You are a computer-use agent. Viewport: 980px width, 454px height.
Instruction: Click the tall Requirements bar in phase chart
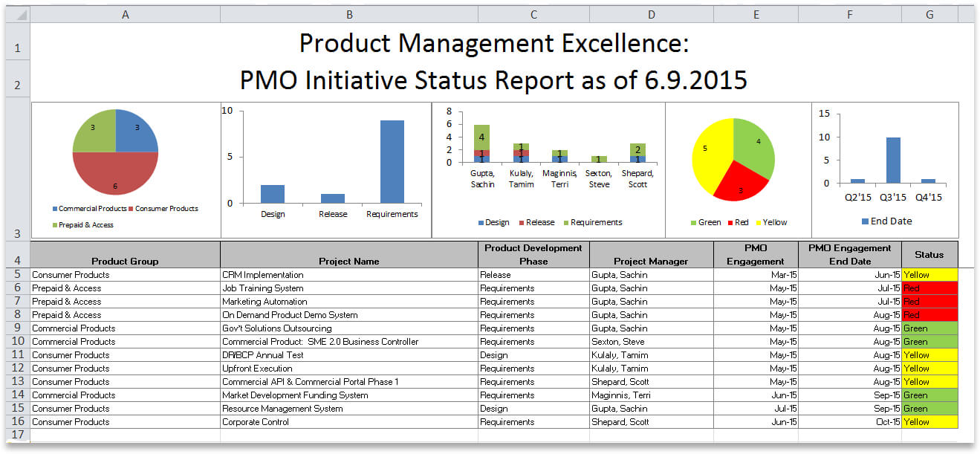point(392,161)
